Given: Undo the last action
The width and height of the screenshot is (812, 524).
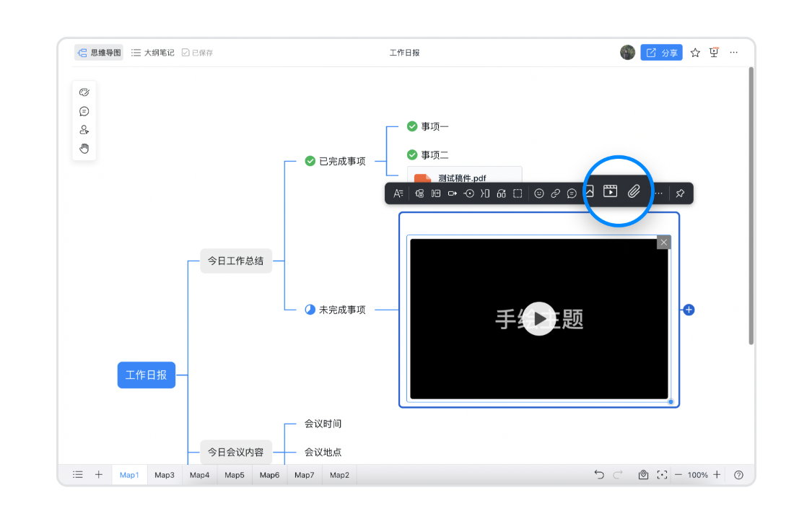Looking at the screenshot, I should pos(599,474).
